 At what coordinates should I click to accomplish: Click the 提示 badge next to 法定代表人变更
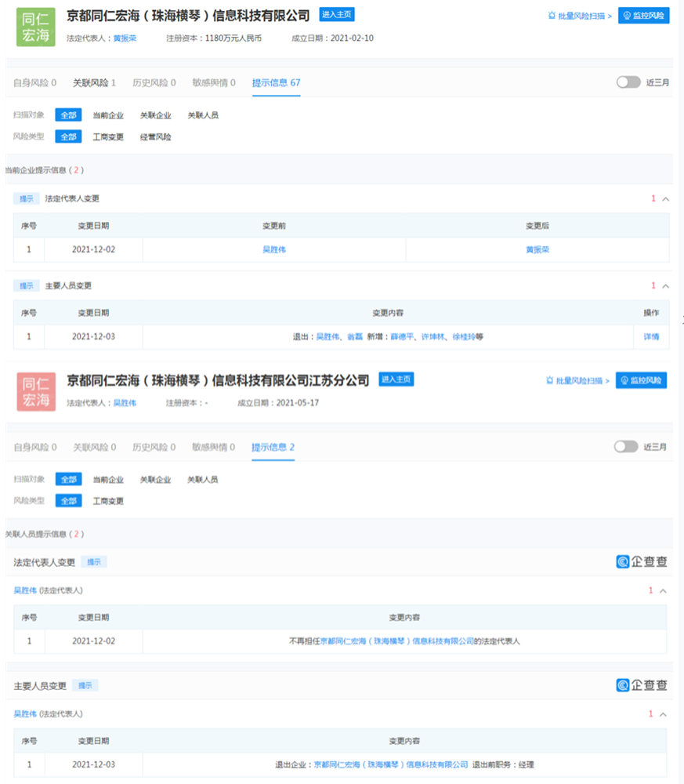(92, 561)
